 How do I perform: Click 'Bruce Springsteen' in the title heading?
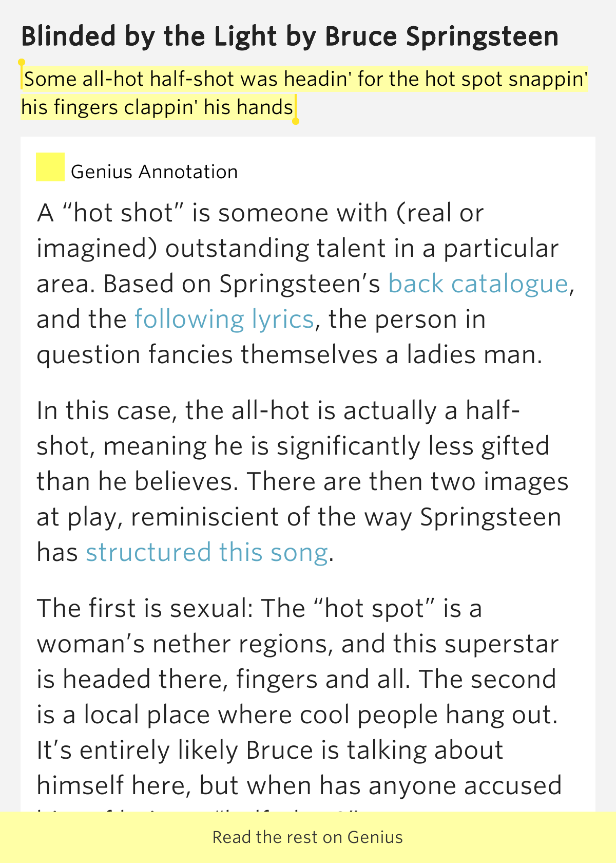441,36
